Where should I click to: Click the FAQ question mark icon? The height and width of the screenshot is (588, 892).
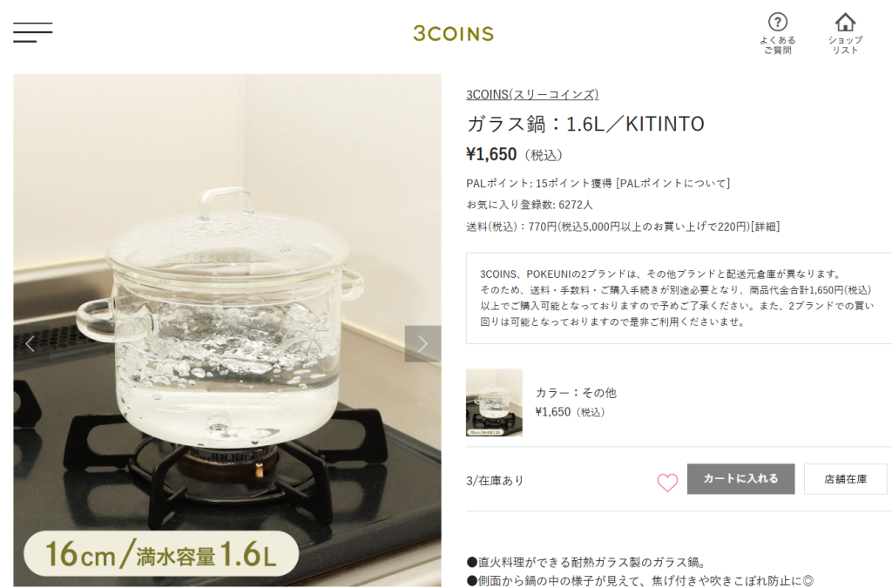pos(778,22)
